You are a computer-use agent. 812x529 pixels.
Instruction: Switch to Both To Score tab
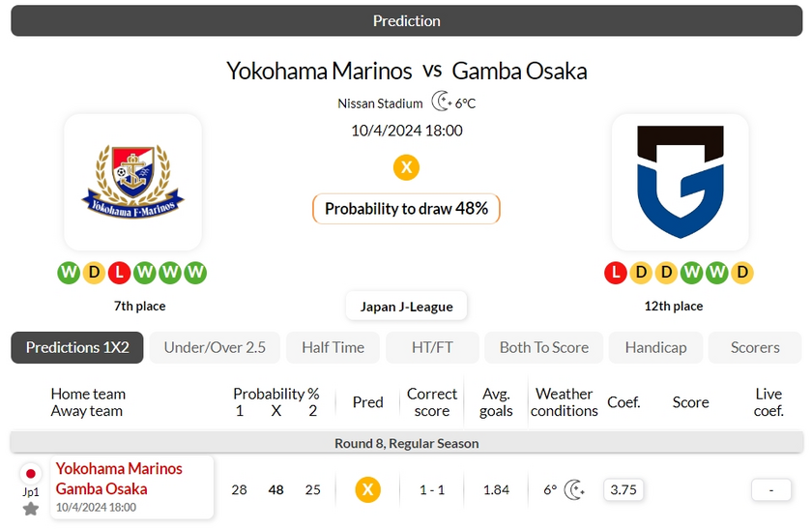tap(543, 347)
